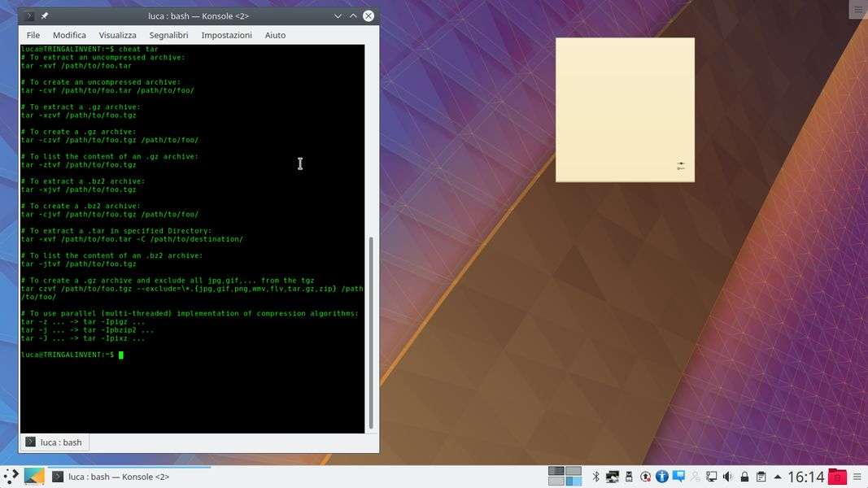Open the desktop toolbox menu top-right
The image size is (868, 488).
(x=859, y=9)
